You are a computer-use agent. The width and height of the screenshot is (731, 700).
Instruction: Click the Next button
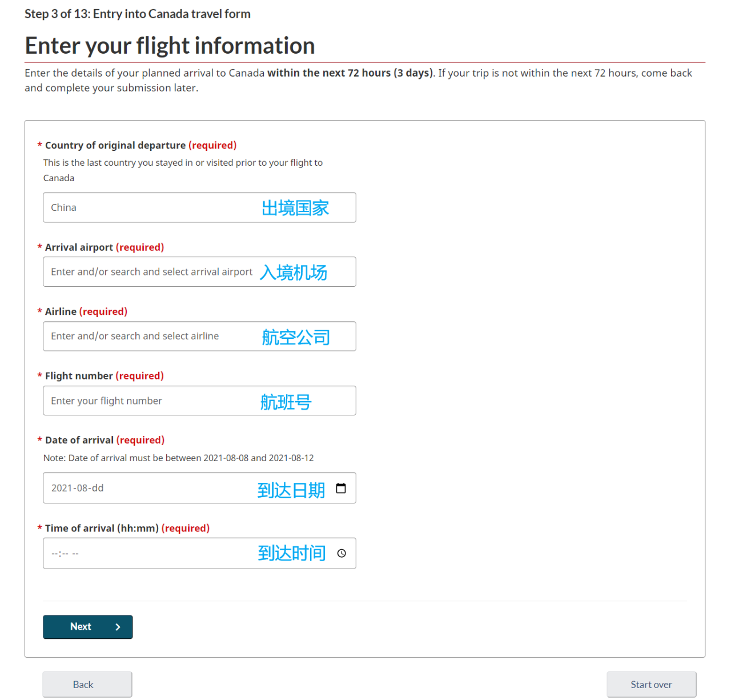coord(87,627)
